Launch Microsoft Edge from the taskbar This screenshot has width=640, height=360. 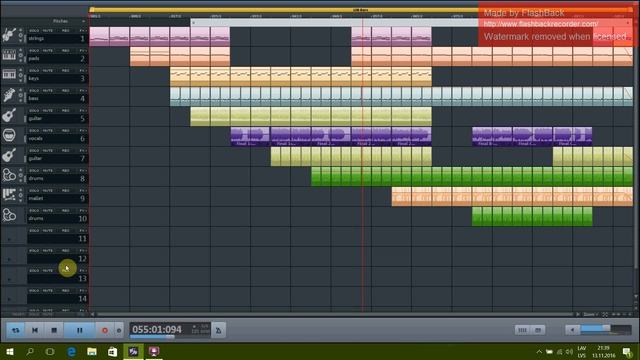tap(71, 351)
